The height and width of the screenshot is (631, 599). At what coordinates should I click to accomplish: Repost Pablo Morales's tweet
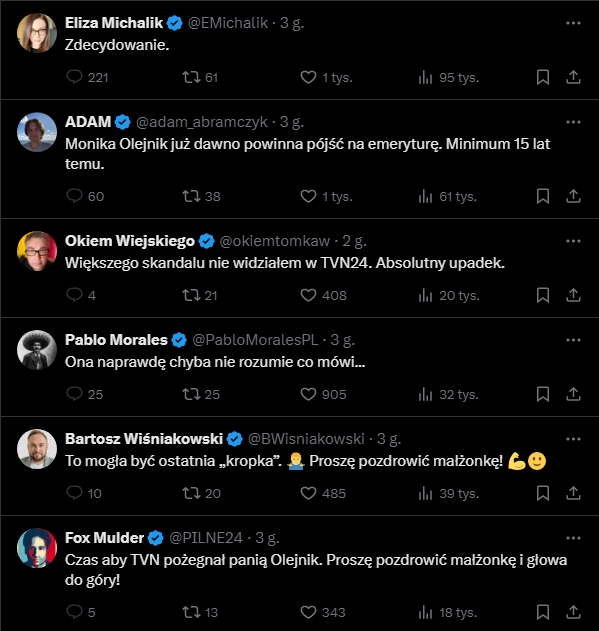[201, 394]
